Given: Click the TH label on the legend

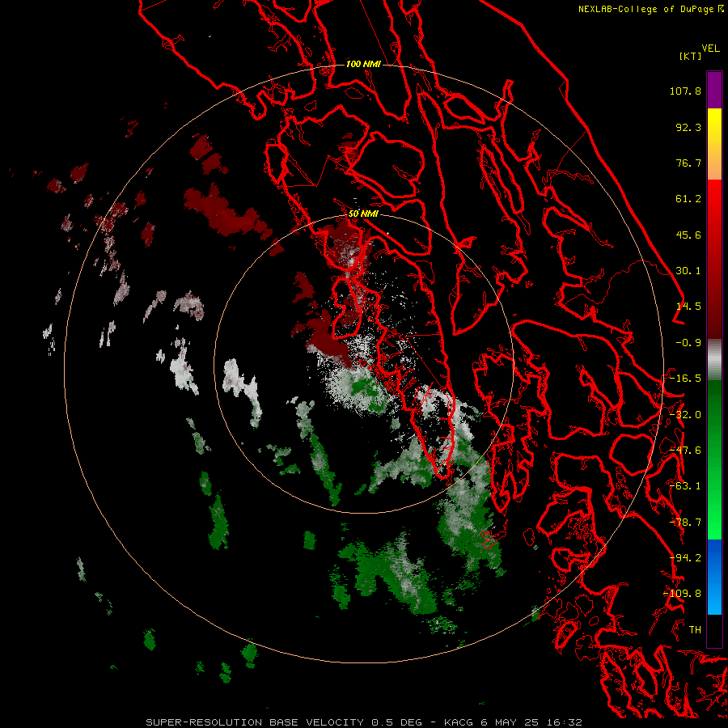Looking at the screenshot, I should [x=695, y=630].
